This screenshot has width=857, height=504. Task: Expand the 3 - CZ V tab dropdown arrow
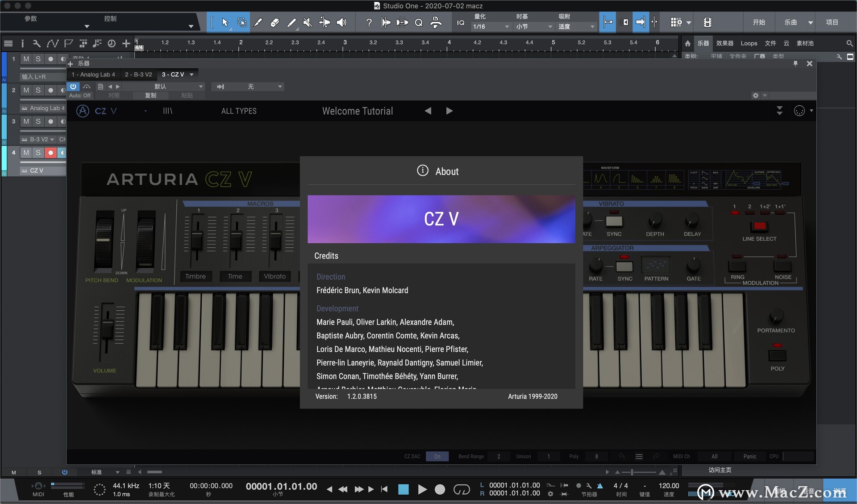click(191, 75)
